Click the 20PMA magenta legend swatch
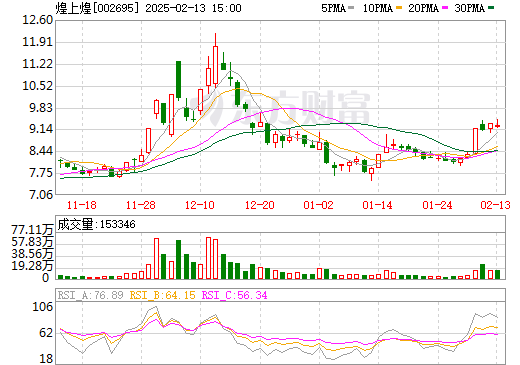The height and width of the screenshot is (365, 520). pyautogui.click(x=445, y=8)
